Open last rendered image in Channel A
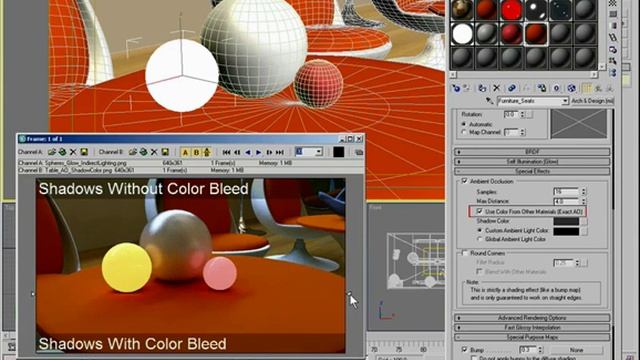640x360 pixels. [62, 152]
